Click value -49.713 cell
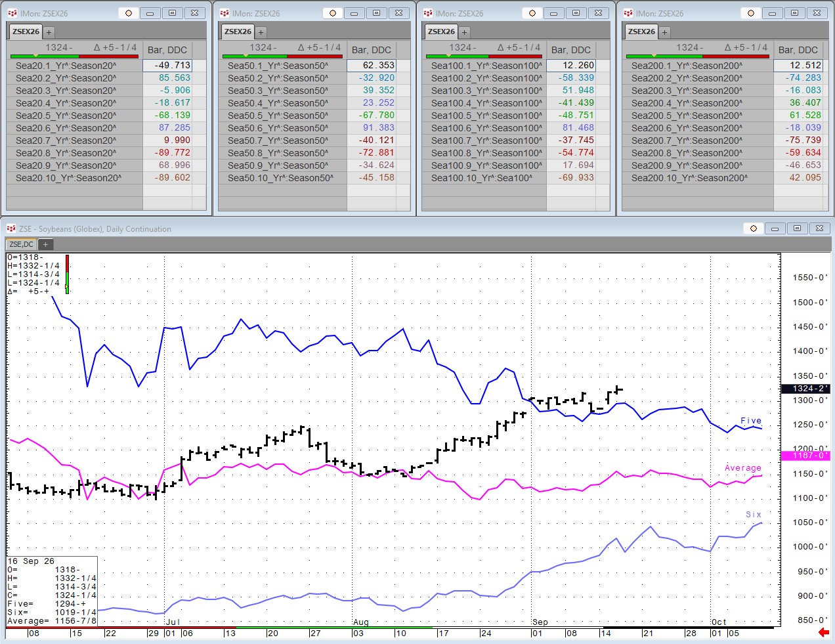The height and width of the screenshot is (644, 835). (x=167, y=66)
